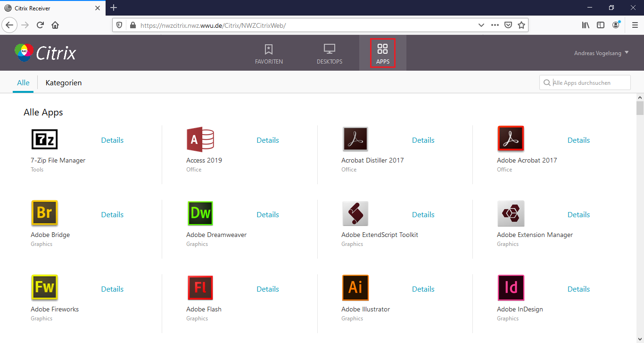
Task: Click the Adobe Fireworks icon
Action: (44, 288)
